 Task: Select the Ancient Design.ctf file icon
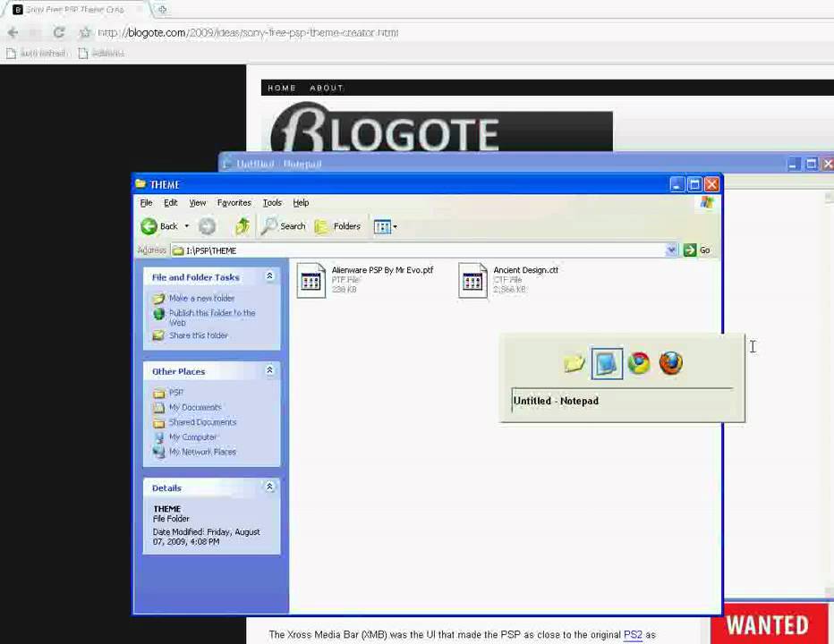[472, 280]
